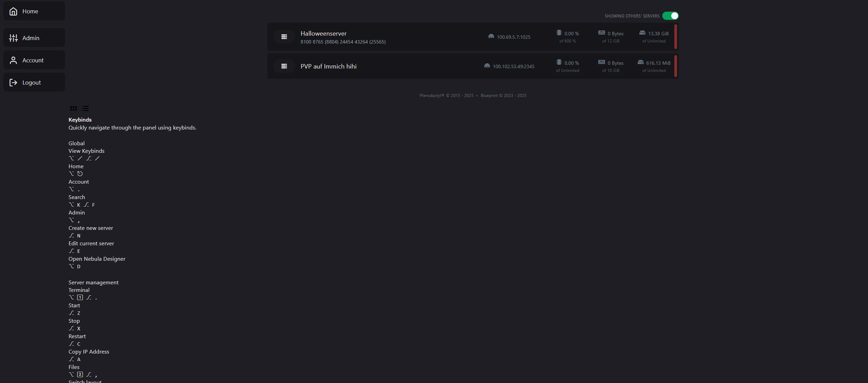Viewport: 868px width, 383px height.
Task: Click the PVP auf Immich hihi server icon
Action: pos(284,66)
